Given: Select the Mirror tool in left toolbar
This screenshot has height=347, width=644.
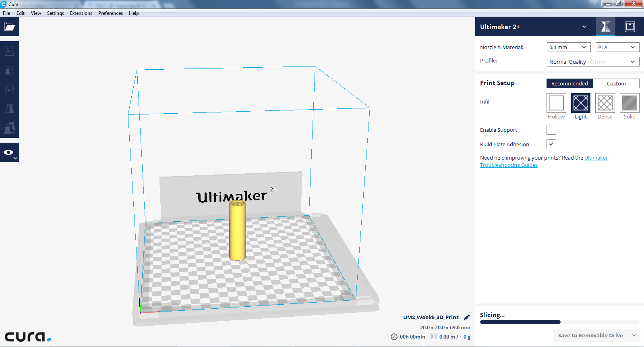Looking at the screenshot, I should click(x=10, y=109).
